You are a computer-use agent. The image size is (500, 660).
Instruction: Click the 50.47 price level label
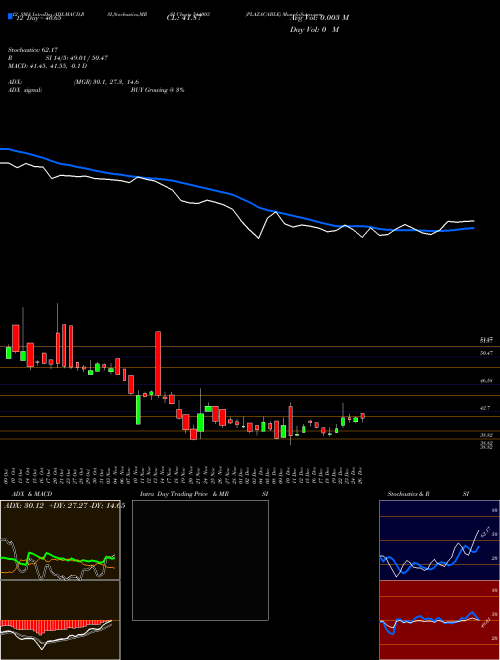point(486,353)
